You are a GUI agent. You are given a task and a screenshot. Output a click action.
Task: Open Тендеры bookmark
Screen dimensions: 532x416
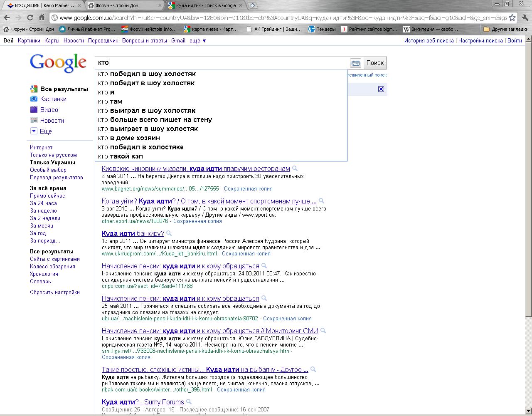point(322,29)
